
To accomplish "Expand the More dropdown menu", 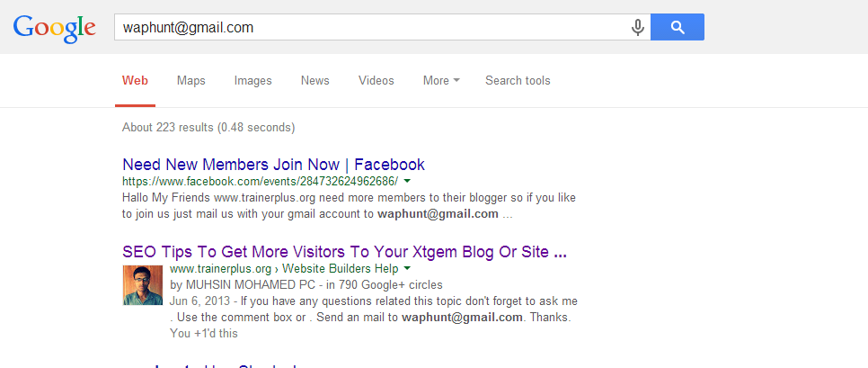I will 441,81.
